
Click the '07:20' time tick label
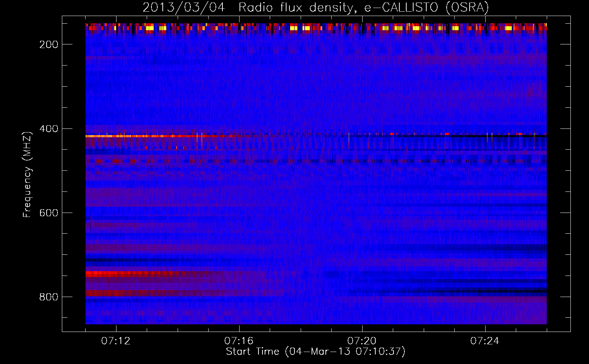tap(362, 341)
